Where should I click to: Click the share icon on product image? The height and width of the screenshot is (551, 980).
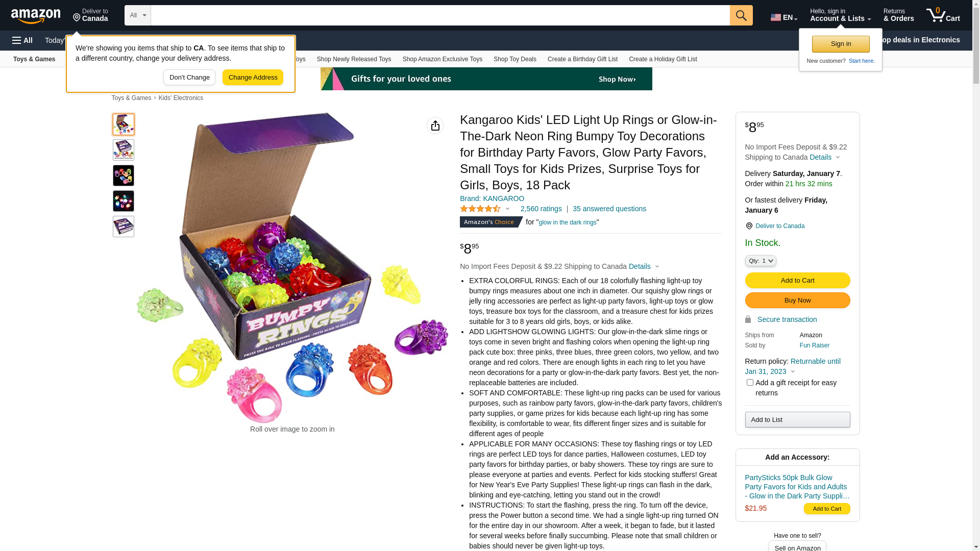[x=435, y=126]
